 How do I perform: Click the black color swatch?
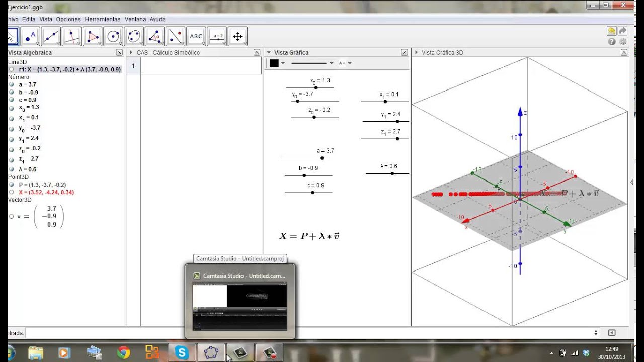click(274, 63)
